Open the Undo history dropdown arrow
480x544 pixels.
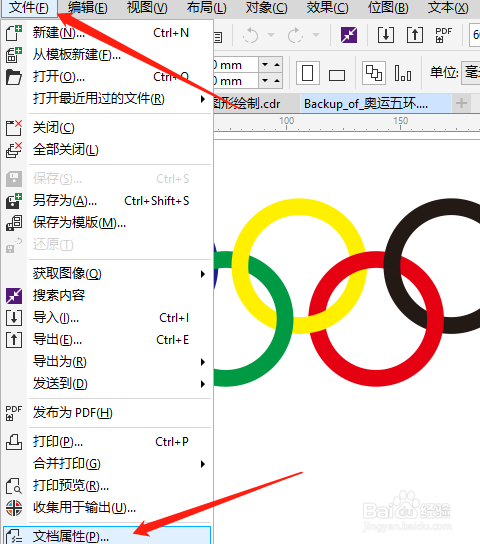coord(271,35)
